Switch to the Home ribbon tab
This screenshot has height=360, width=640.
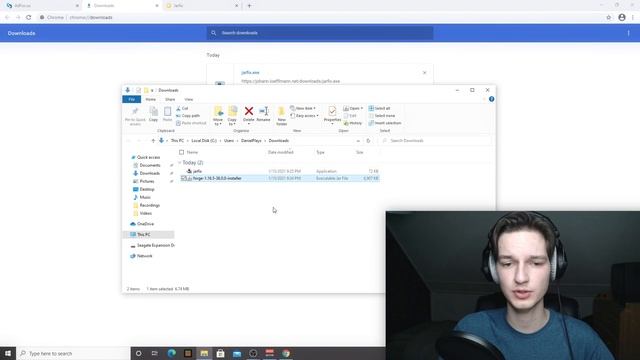point(151,99)
